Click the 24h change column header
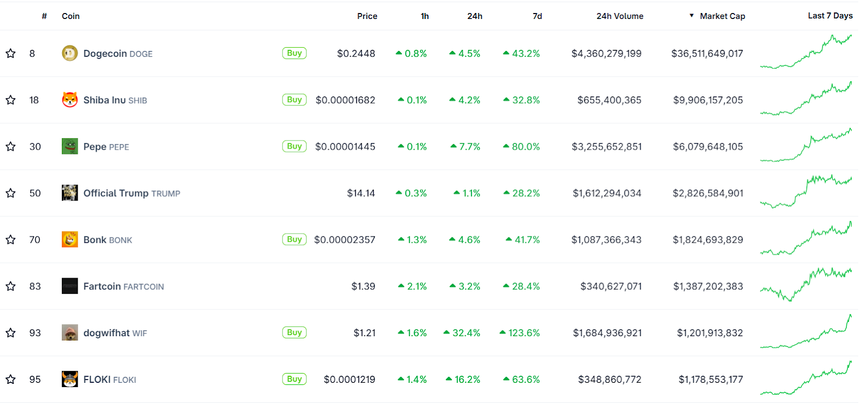The width and height of the screenshot is (868, 405). tap(475, 16)
